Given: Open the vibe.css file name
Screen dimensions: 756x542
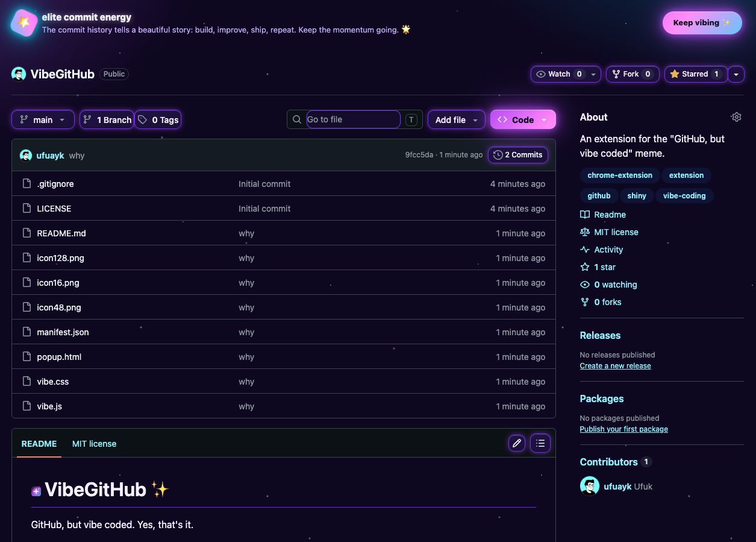Looking at the screenshot, I should point(53,382).
